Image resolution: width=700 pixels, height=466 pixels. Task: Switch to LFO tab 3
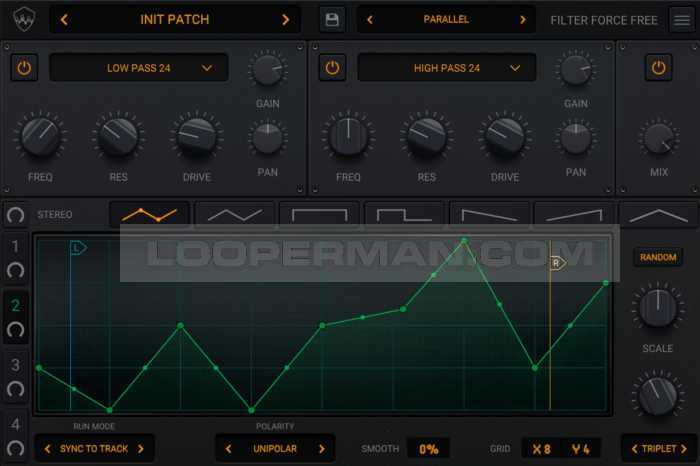click(15, 365)
